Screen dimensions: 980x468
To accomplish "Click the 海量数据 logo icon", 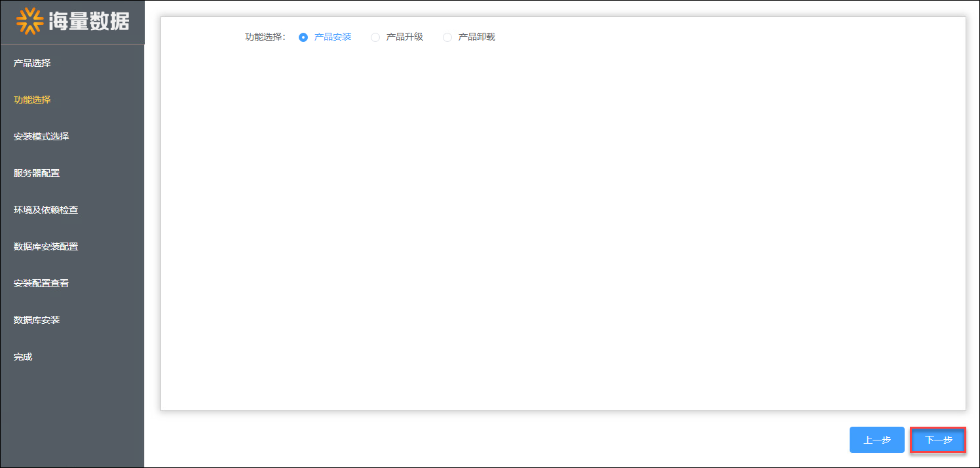I will [29, 21].
